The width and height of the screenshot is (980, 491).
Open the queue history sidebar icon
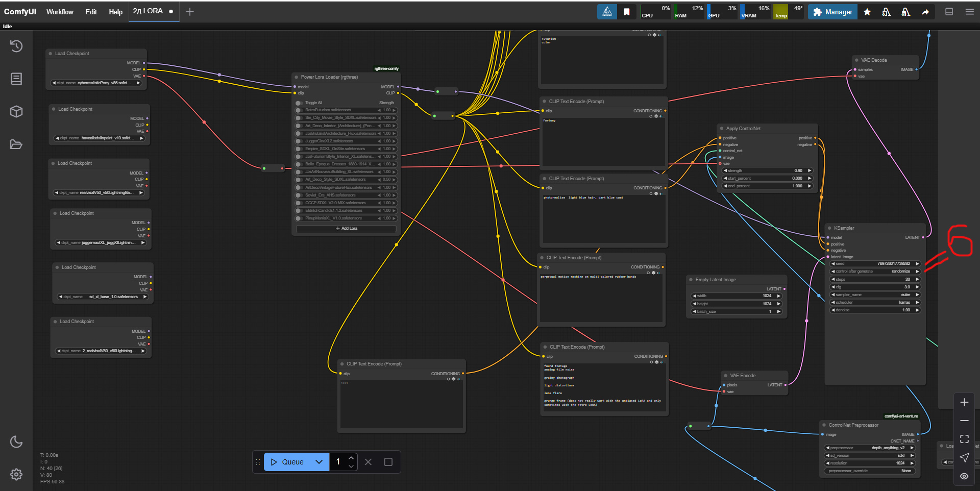[16, 46]
